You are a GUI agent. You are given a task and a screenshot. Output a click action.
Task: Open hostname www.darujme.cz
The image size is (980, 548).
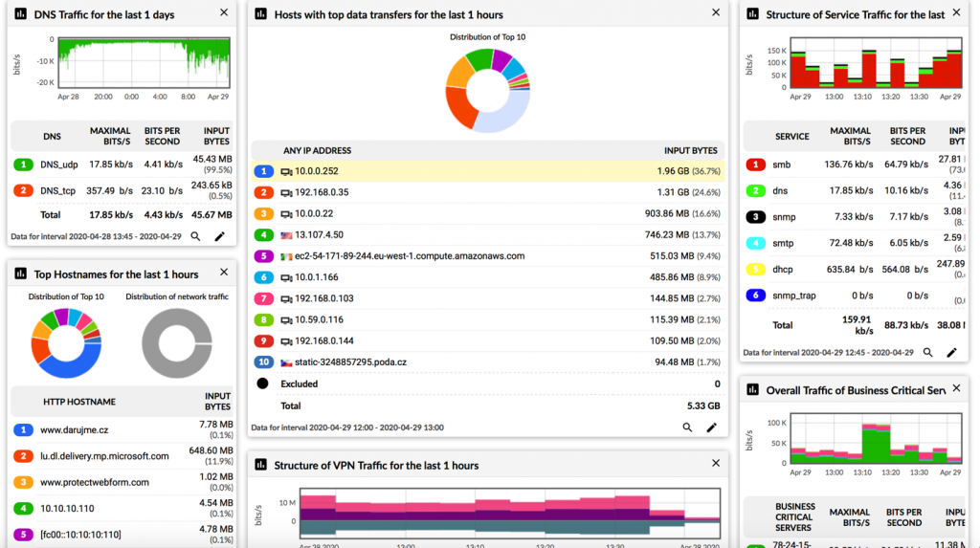coord(75,430)
